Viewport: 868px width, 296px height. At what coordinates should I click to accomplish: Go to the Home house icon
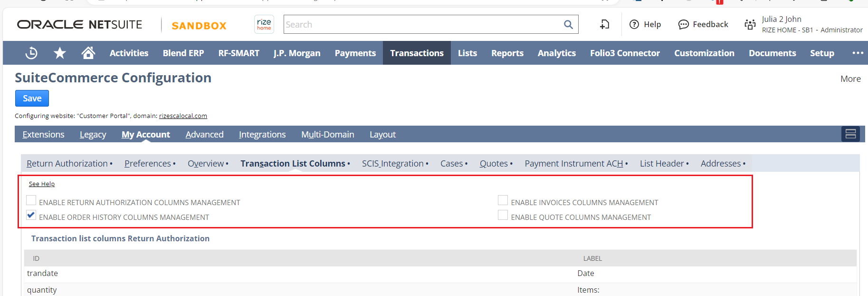88,53
